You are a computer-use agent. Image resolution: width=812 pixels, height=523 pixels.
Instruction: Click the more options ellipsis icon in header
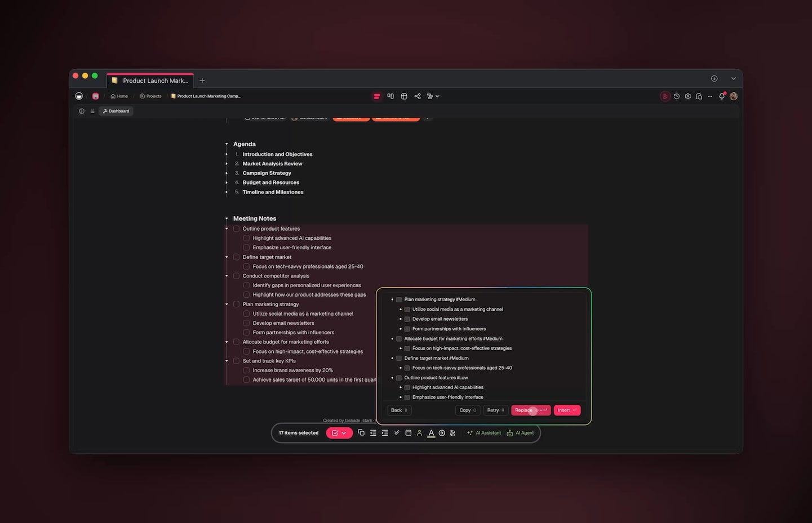pyautogui.click(x=710, y=96)
